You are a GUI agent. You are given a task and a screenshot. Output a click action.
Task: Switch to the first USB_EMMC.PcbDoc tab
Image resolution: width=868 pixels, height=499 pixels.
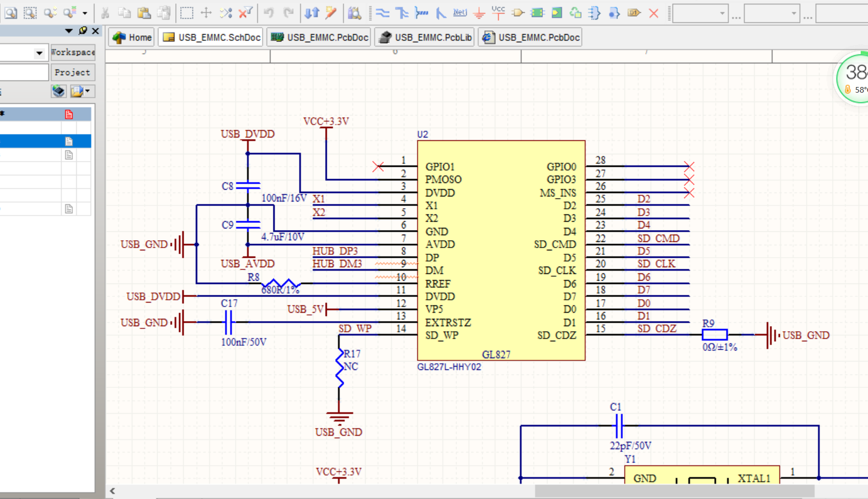pos(319,38)
